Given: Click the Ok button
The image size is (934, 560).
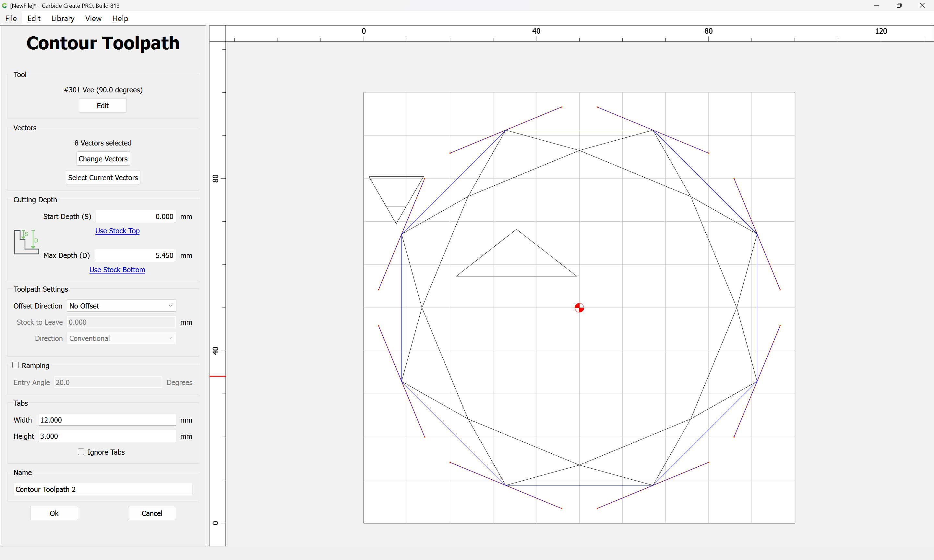Looking at the screenshot, I should pos(54,513).
